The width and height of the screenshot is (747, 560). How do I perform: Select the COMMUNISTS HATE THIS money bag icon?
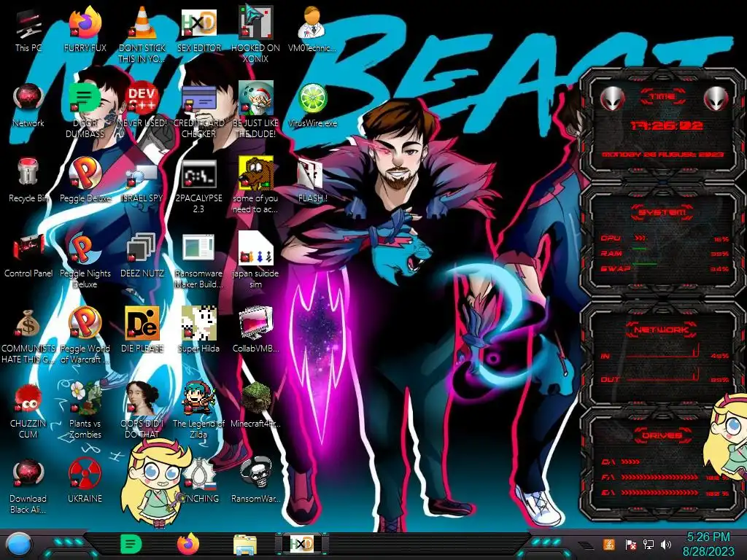28,337
